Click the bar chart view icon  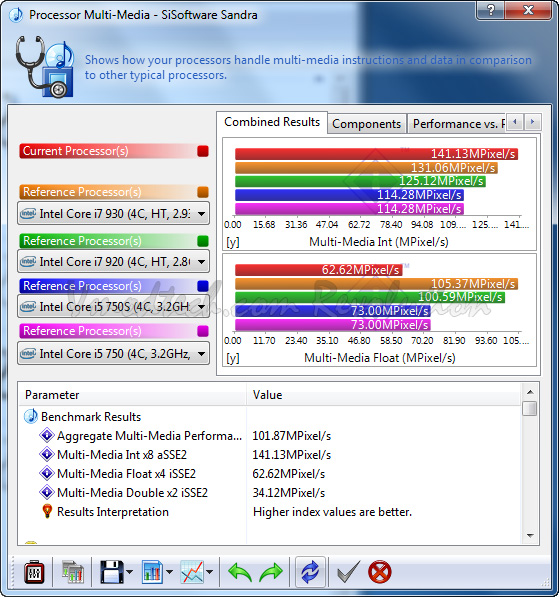click(x=152, y=571)
